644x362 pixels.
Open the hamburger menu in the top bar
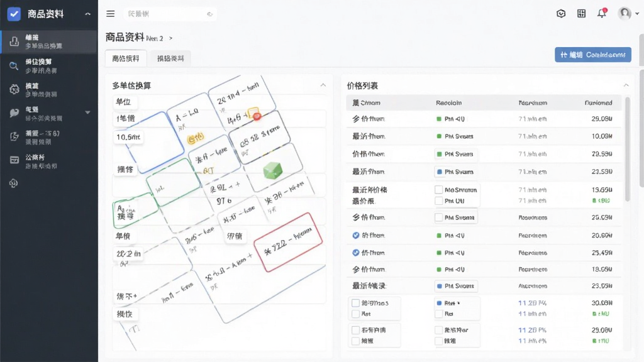(111, 14)
